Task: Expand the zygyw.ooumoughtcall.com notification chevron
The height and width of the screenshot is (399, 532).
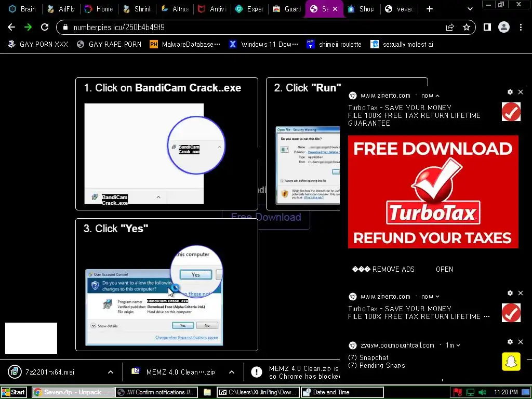Action: pyautogui.click(x=458, y=345)
